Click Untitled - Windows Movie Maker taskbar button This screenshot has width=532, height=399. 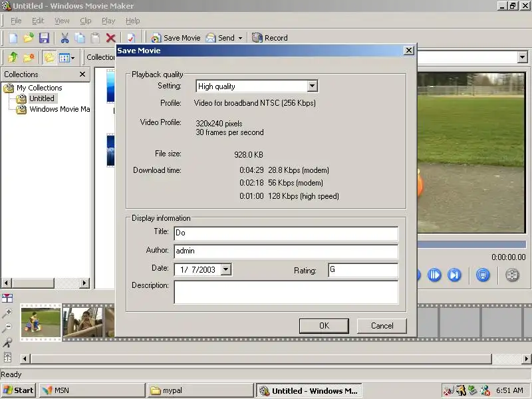(309, 391)
